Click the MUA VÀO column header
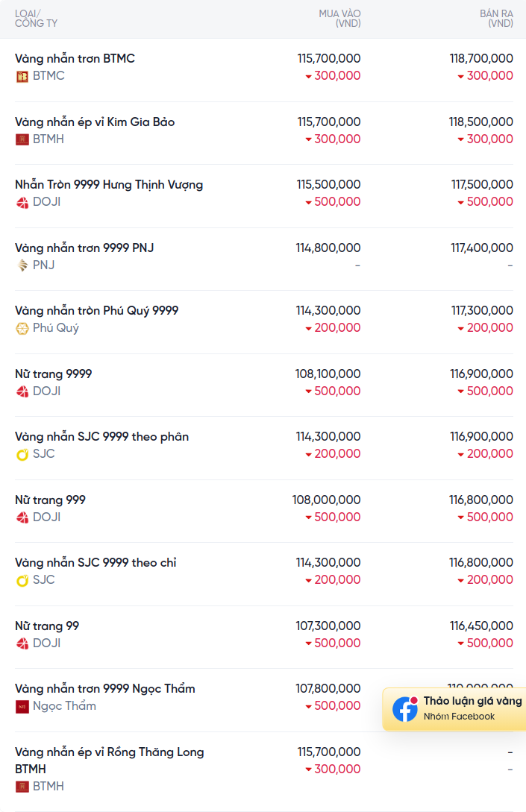This screenshot has width=526, height=812. pyautogui.click(x=339, y=19)
